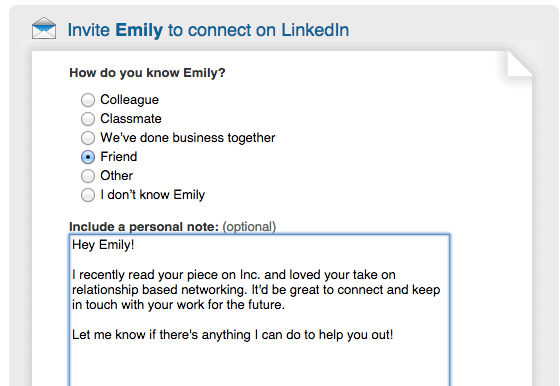Click the (optional) hint text

point(249,227)
